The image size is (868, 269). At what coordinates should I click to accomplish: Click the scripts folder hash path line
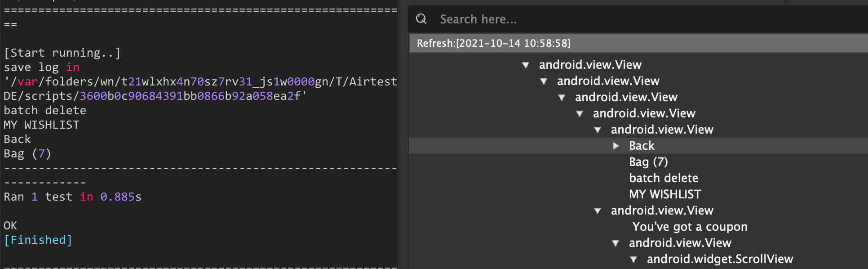pos(155,96)
